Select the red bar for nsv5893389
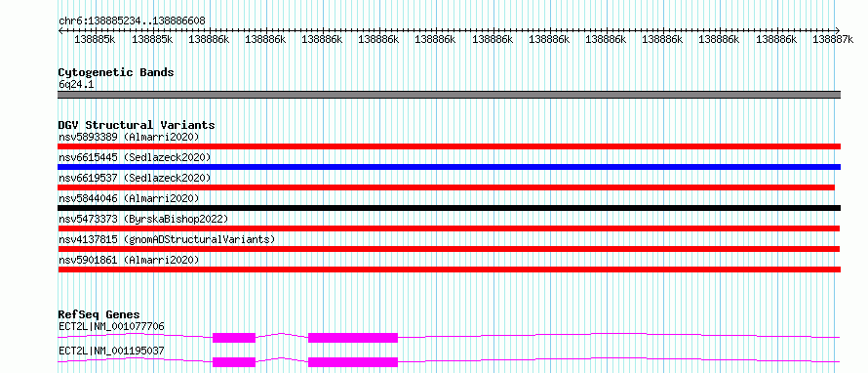The image size is (868, 373). [x=450, y=146]
